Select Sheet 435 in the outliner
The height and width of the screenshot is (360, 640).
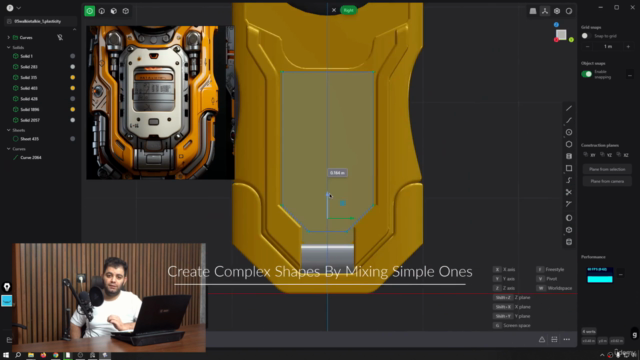(29, 139)
